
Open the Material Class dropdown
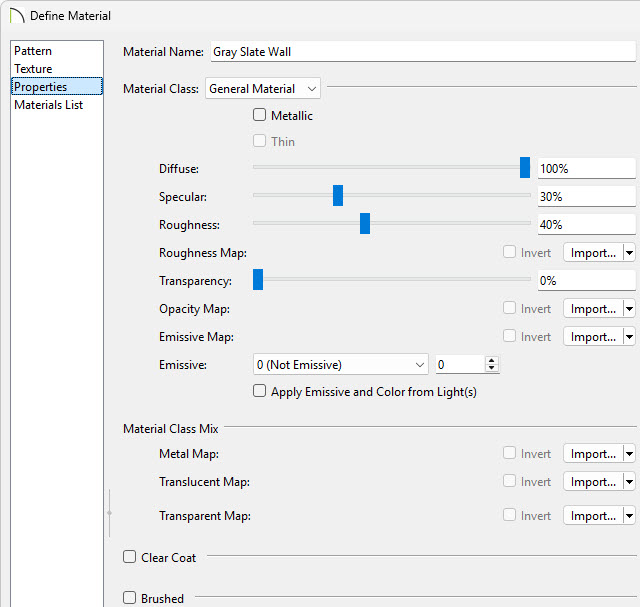click(263, 89)
